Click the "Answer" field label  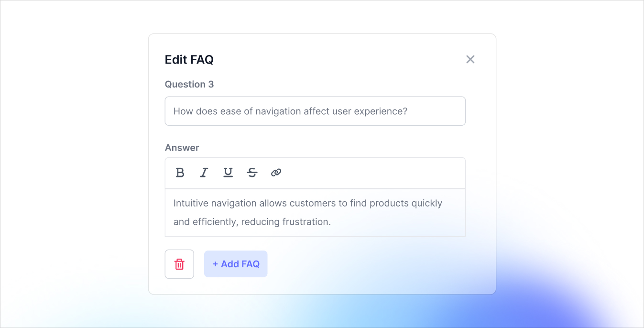coord(182,148)
